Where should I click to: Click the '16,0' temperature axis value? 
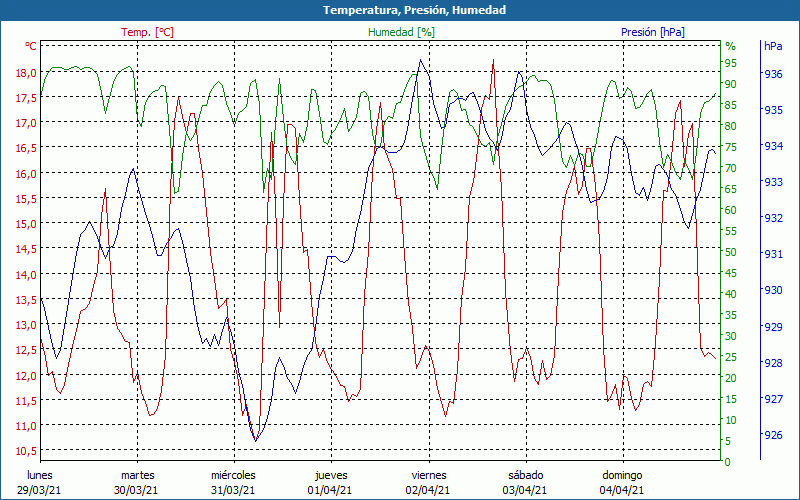27,173
